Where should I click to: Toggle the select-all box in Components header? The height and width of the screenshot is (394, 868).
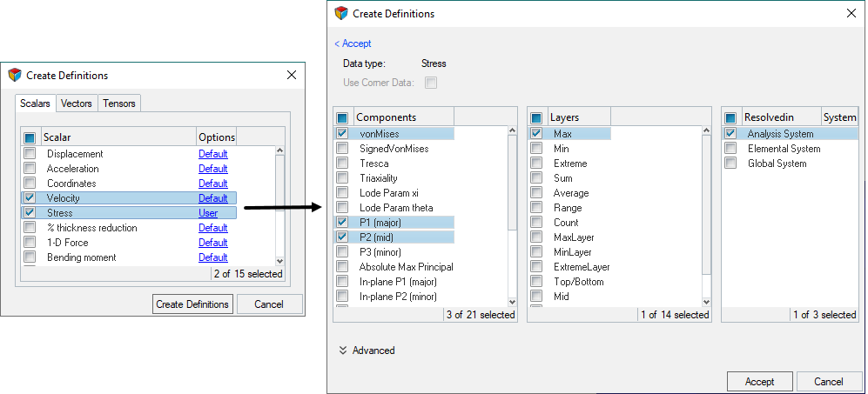(x=342, y=117)
